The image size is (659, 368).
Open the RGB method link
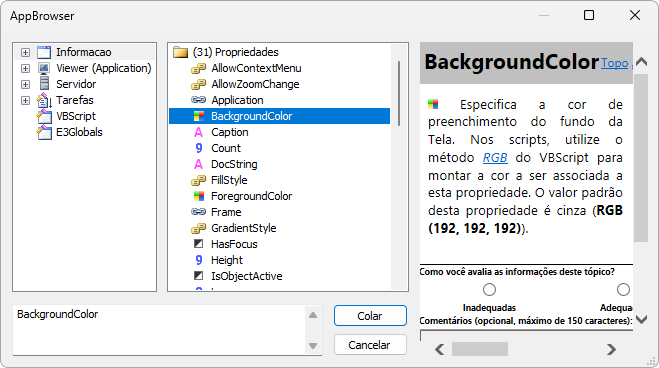coord(495,158)
